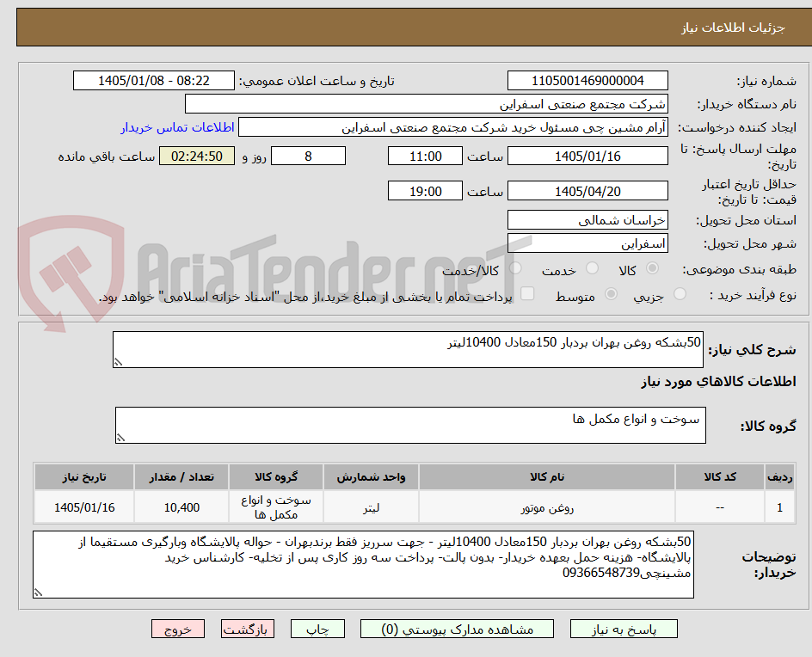Click the اطلاعات کالاهای مورد نیاز heading
Viewport: 812px width, 657px height.
718,382
